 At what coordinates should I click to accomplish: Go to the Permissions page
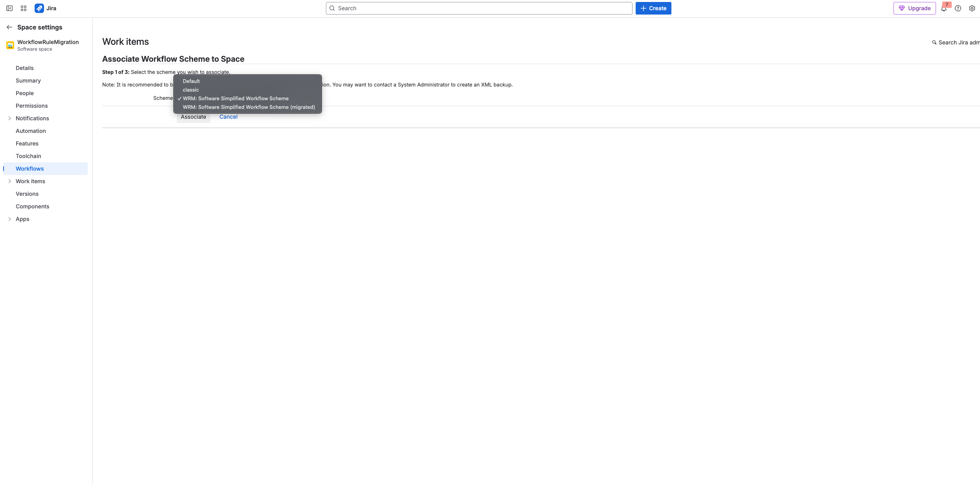coord(32,105)
